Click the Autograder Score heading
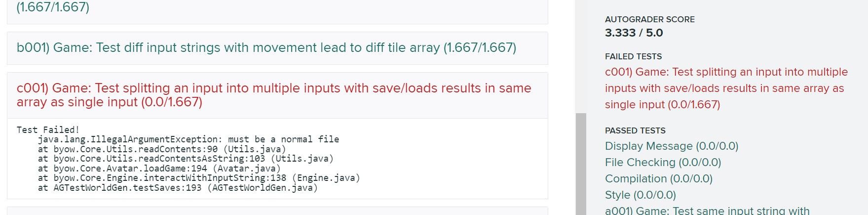This screenshot has height=215, width=868. click(649, 19)
